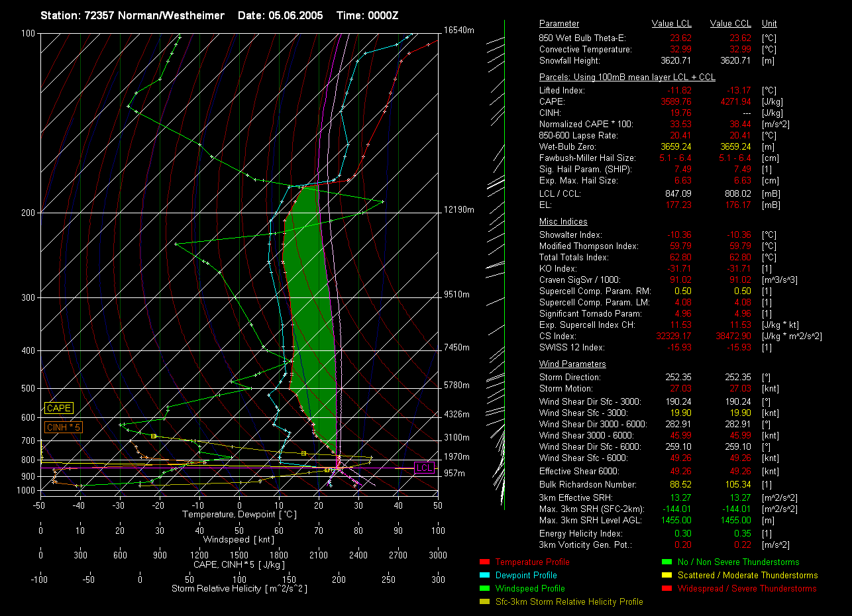Select the Storm Direction label
Screen dimensions: 852x616
click(x=570, y=378)
